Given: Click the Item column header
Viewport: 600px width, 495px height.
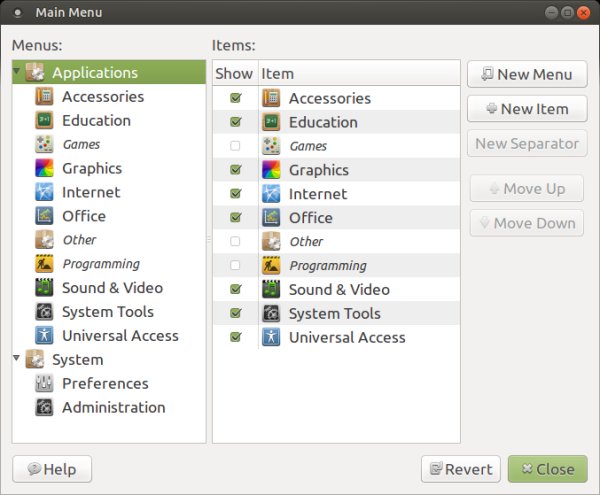Looking at the screenshot, I should coord(358,74).
